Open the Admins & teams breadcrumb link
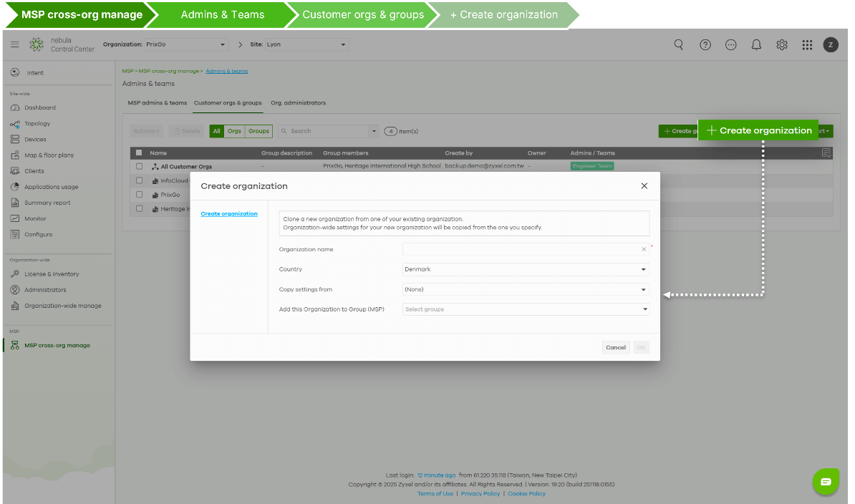Viewport: 855px width, 504px height. (227, 71)
